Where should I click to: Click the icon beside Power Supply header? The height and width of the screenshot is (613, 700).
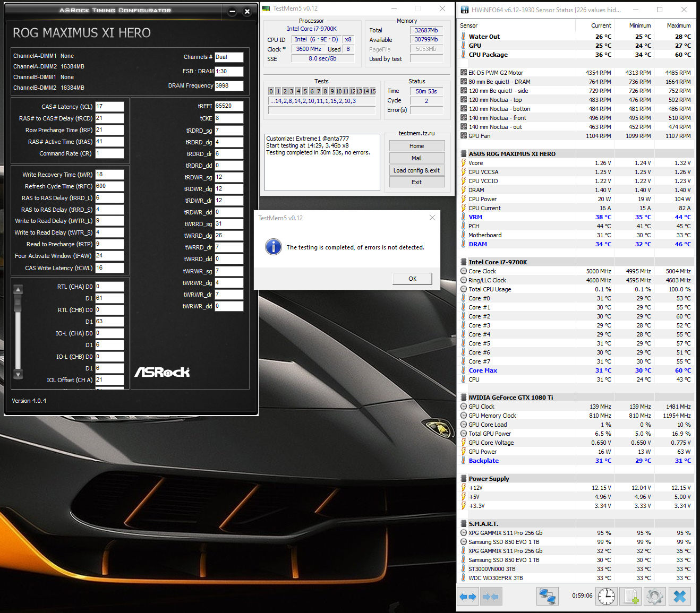(464, 479)
